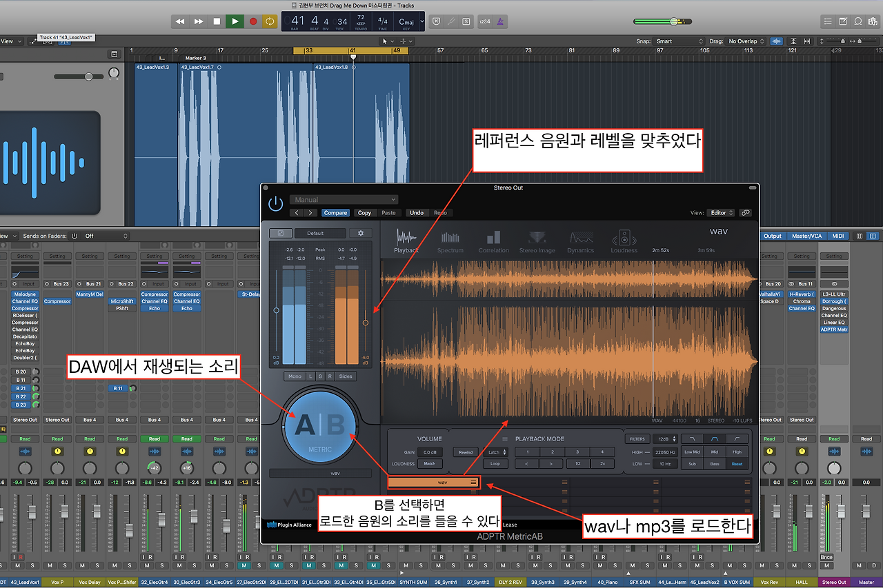Click the blue A level slider handle
This screenshot has width=883, height=588.
pos(277,311)
